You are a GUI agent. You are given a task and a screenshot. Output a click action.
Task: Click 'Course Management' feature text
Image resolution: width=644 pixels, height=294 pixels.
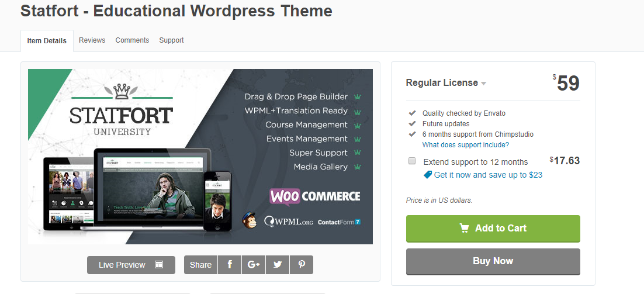(x=306, y=125)
